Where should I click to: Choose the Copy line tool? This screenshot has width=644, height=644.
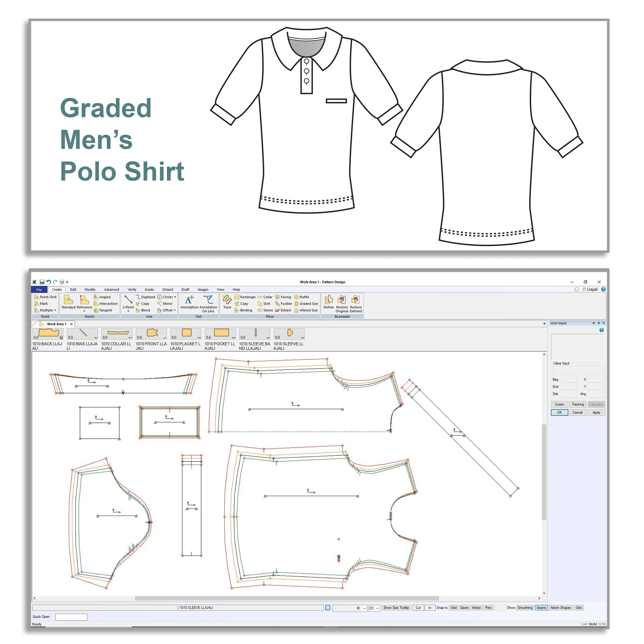(x=143, y=304)
